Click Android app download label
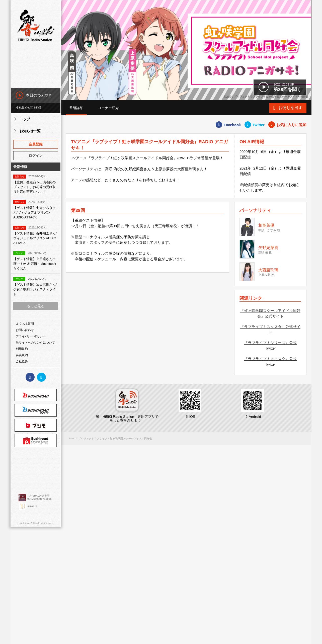The image size is (322, 644). click(x=253, y=417)
